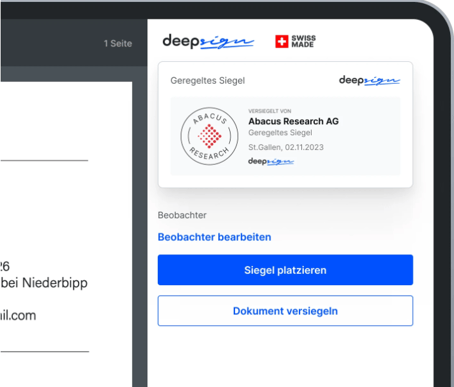
Task: Click the Abacus Research circular seal stamp
Action: 209,136
